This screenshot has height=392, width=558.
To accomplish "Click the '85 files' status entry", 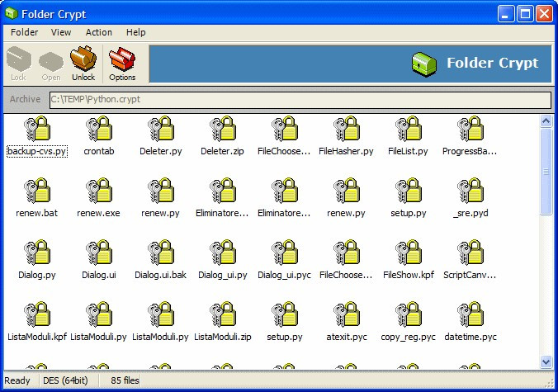I will (x=125, y=380).
